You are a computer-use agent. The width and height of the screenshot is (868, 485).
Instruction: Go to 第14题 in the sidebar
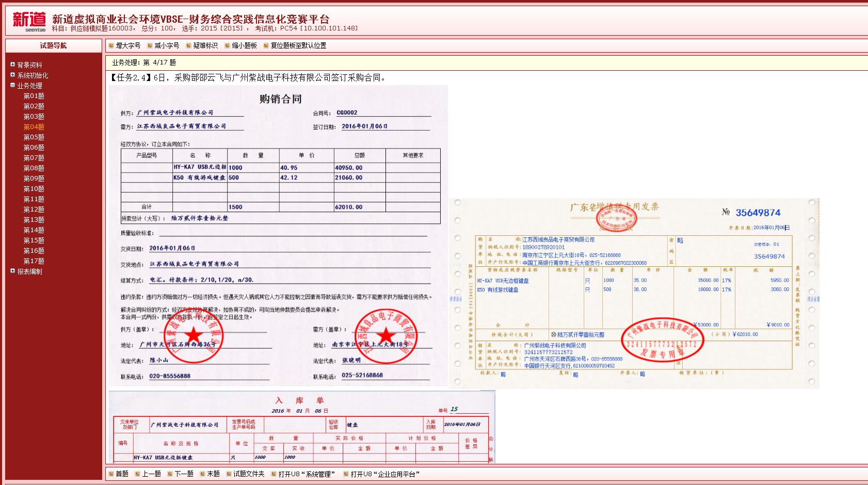tap(34, 230)
